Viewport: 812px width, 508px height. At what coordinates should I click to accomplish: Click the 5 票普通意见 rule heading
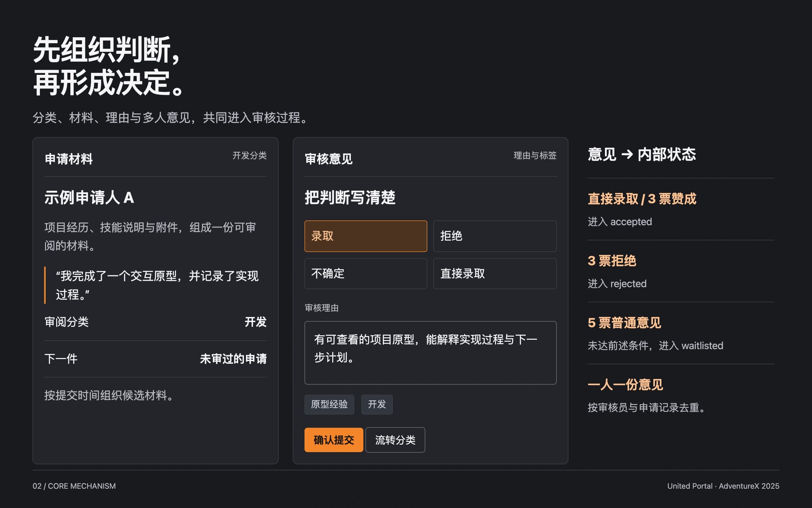pos(624,323)
